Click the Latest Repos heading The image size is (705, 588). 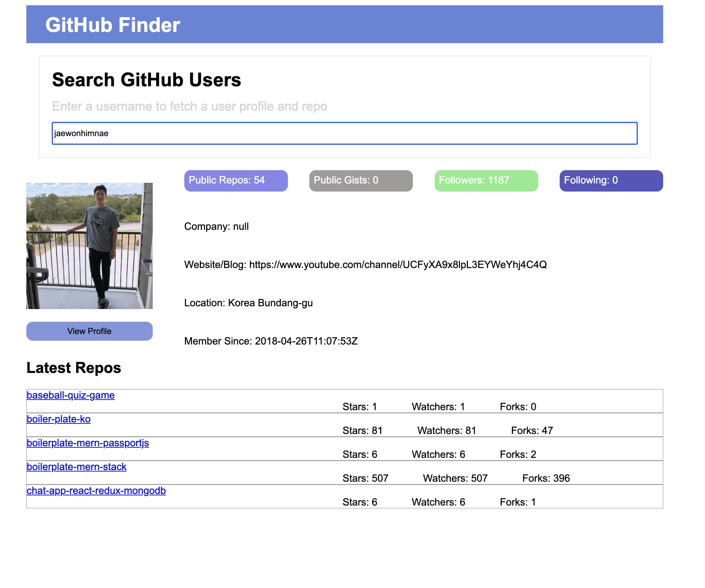click(73, 368)
